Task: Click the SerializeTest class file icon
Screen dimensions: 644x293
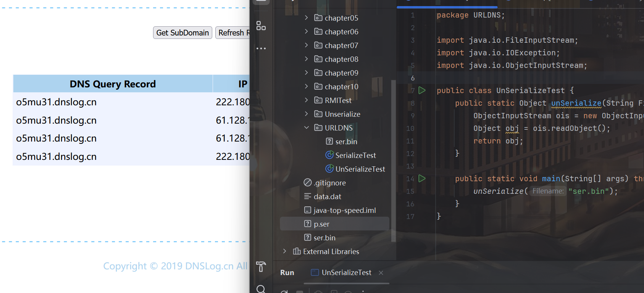Action: coord(329,155)
